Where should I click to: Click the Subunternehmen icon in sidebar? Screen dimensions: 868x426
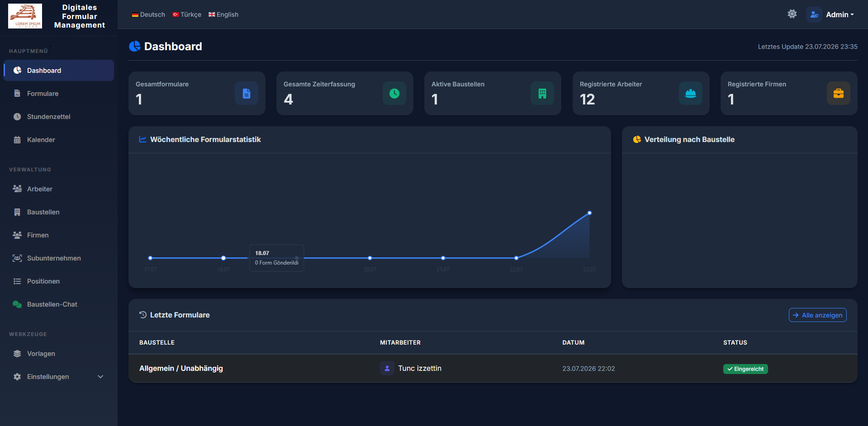17,258
